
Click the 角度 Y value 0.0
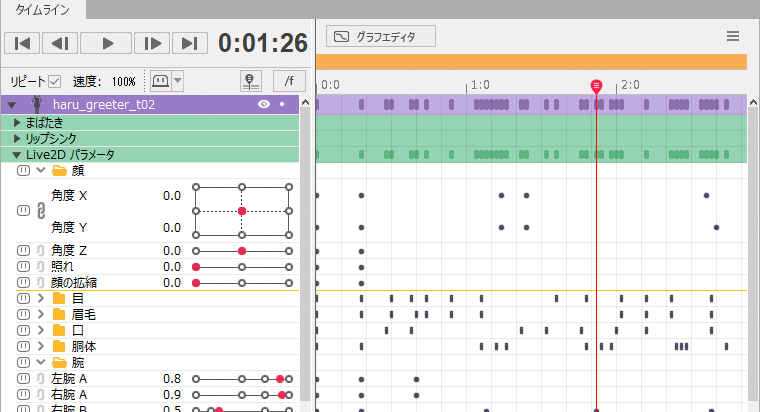coord(172,228)
